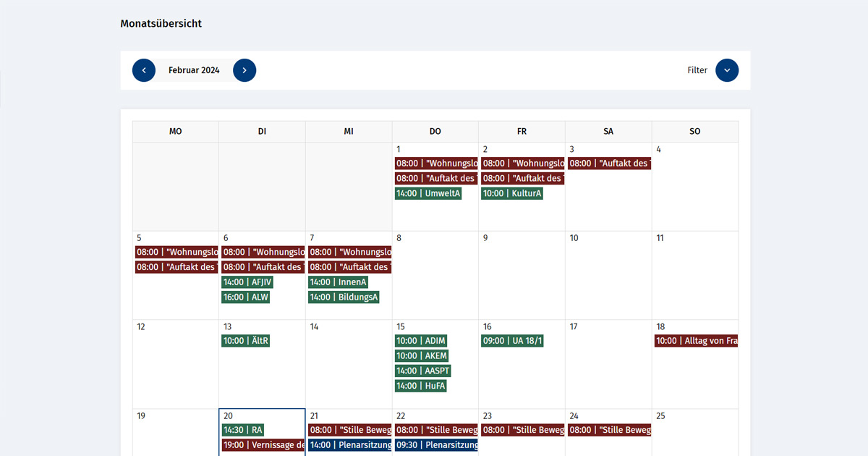Select the 19:00 Vernissage event

tap(263, 445)
